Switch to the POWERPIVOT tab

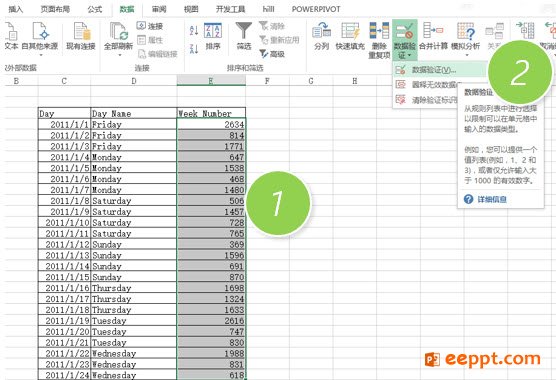coord(316,9)
